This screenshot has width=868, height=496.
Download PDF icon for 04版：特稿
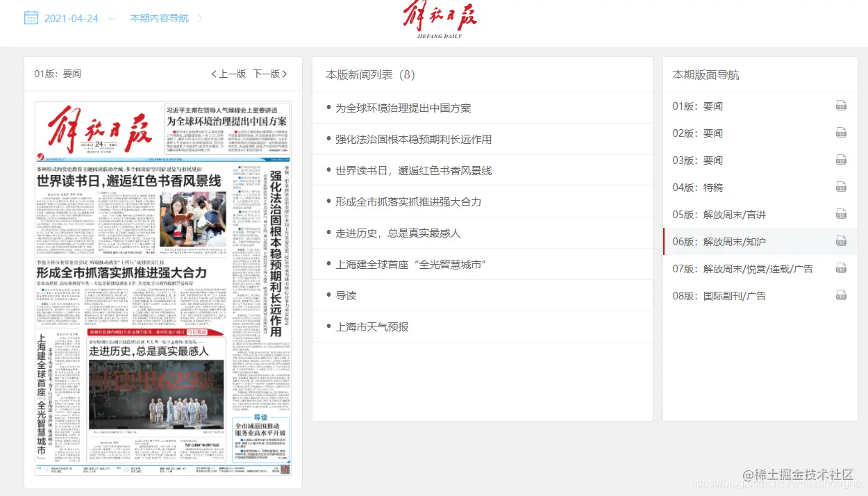pyautogui.click(x=841, y=187)
